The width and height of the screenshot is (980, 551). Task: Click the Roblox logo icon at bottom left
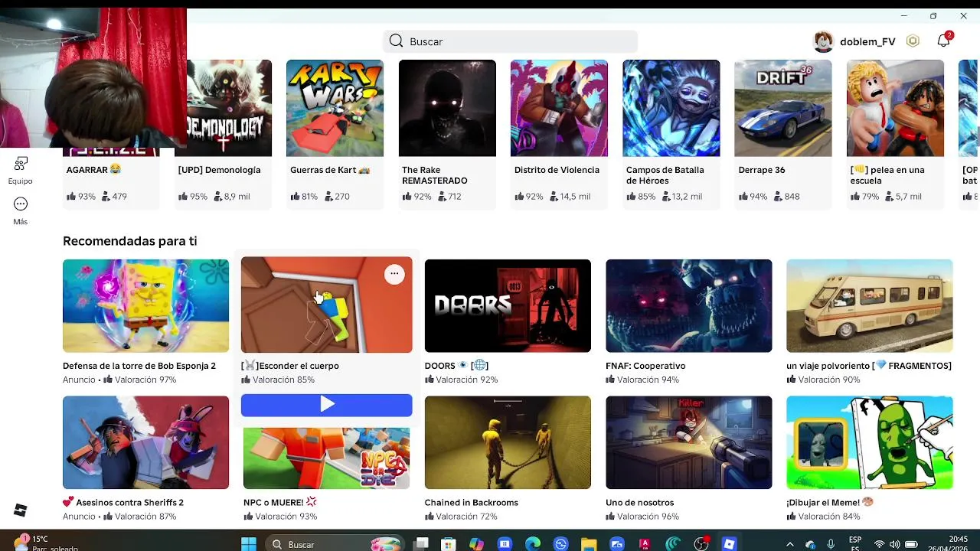(21, 510)
